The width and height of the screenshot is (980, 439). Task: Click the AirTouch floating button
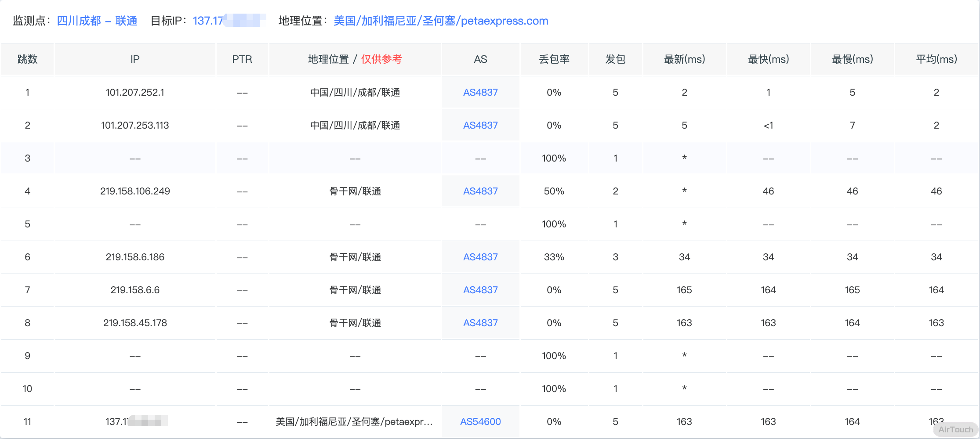point(955,429)
